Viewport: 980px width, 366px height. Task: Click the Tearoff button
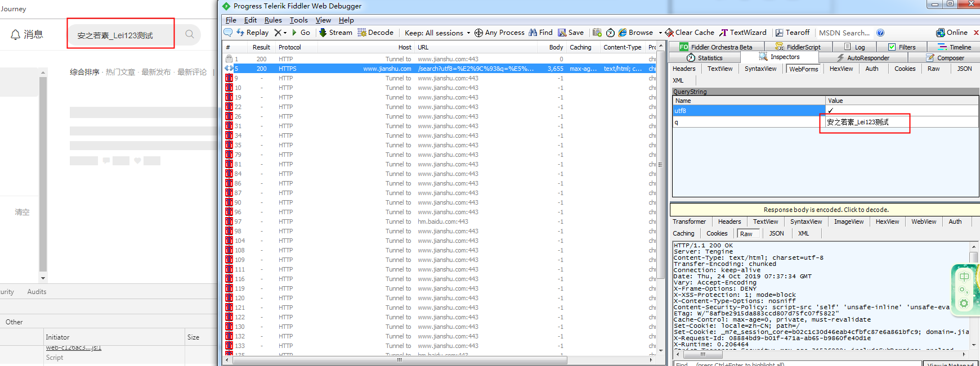coord(793,33)
